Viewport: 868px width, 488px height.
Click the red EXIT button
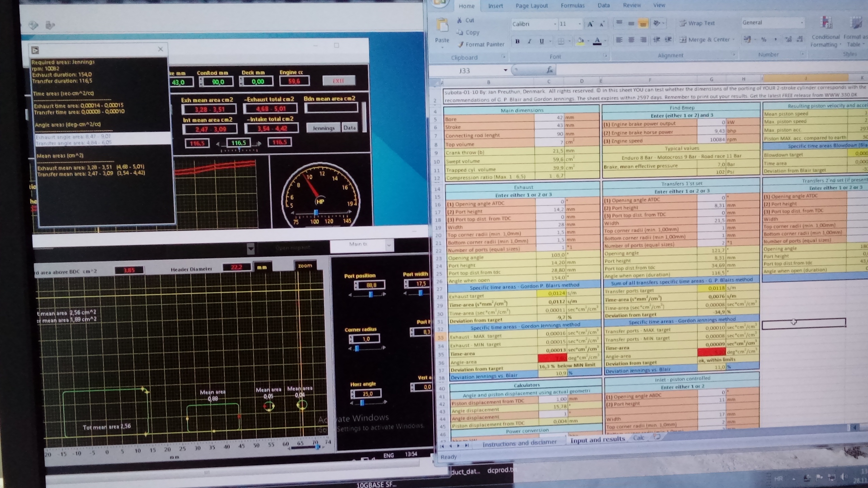pyautogui.click(x=338, y=81)
